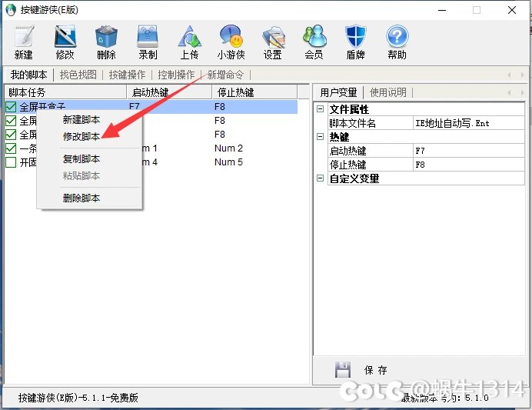This screenshot has height=410, width=532.
Task: Click the 修改 toolbar icon
Action: tap(65, 37)
